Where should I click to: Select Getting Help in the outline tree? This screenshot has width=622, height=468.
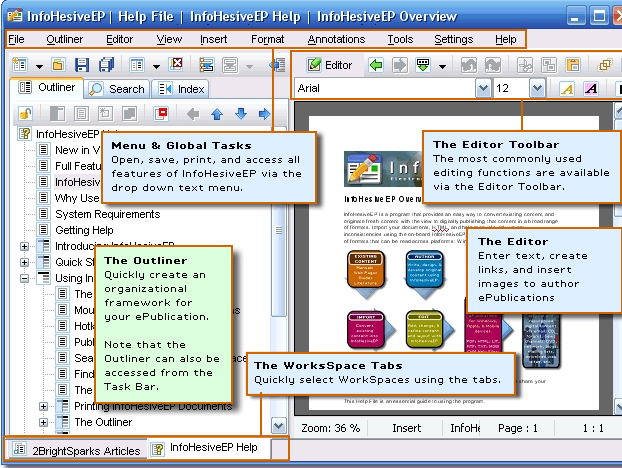tap(84, 230)
